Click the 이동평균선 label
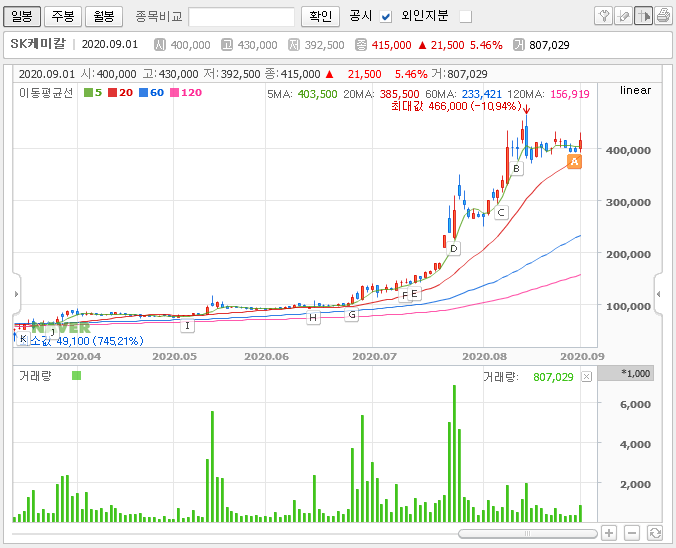 click(46, 93)
